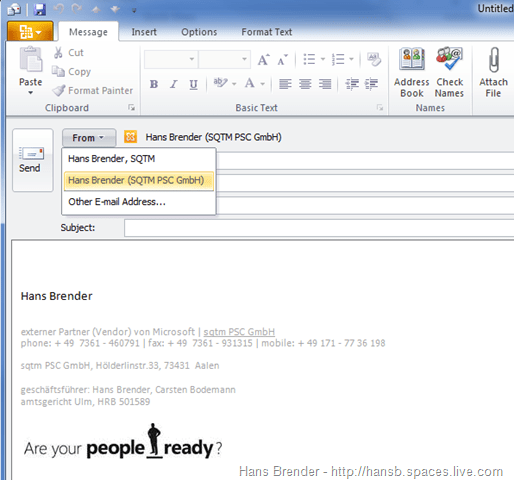This screenshot has height=480, width=514.
Task: Expand font color picker arrow
Action: (263, 84)
